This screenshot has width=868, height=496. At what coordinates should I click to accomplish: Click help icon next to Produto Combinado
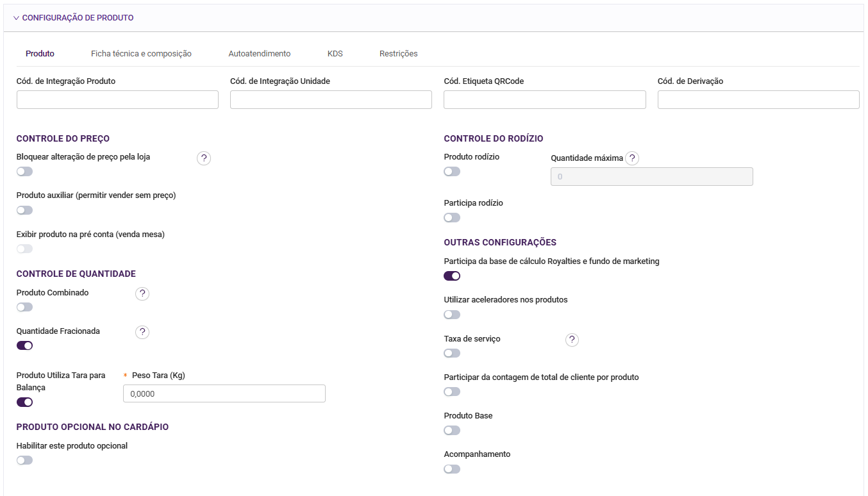pos(142,293)
